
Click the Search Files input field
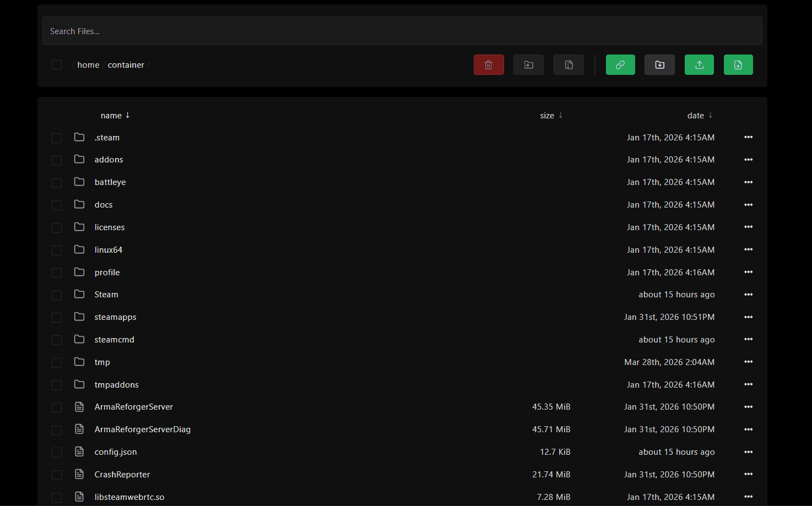click(x=402, y=30)
